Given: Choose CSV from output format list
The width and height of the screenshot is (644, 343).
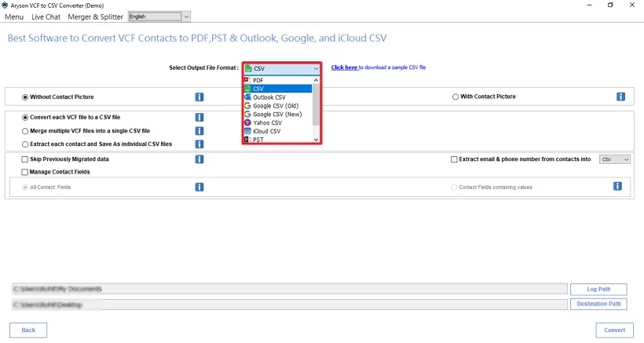Looking at the screenshot, I should point(278,89).
